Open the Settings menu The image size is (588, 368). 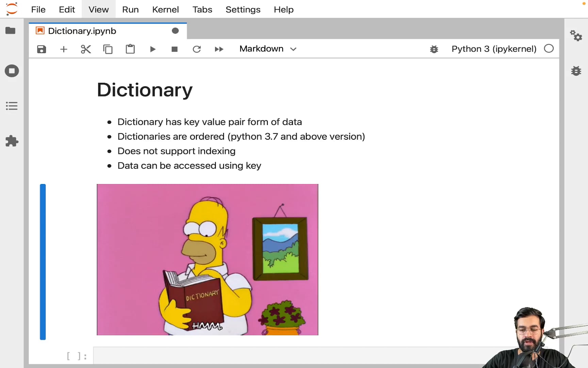click(243, 10)
